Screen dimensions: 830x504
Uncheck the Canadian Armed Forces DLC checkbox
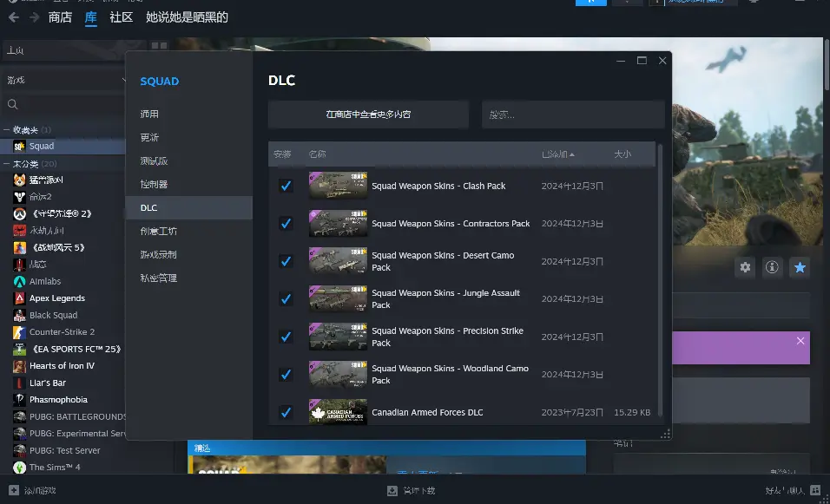tap(286, 412)
